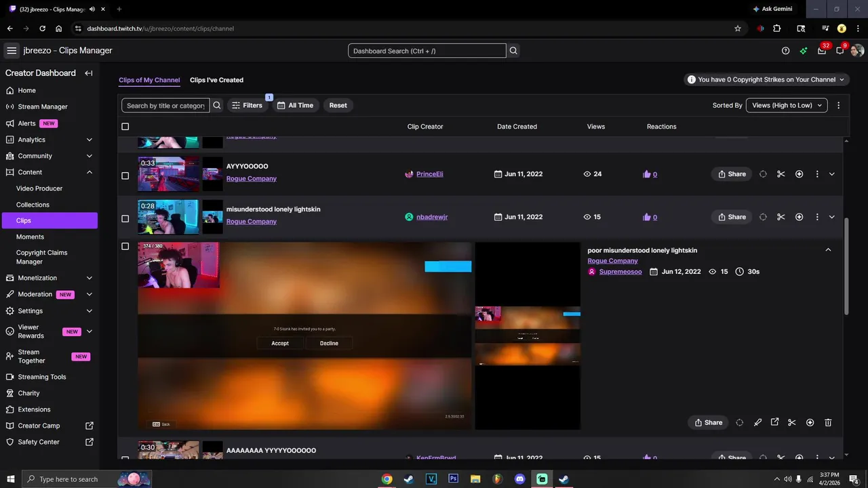This screenshot has height=488, width=868.
Task: Open three-dot menu on the AYYYOOOOO row
Action: (817, 174)
